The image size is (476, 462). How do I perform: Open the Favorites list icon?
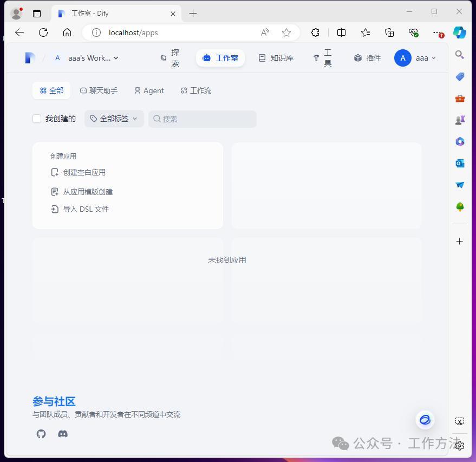click(366, 32)
